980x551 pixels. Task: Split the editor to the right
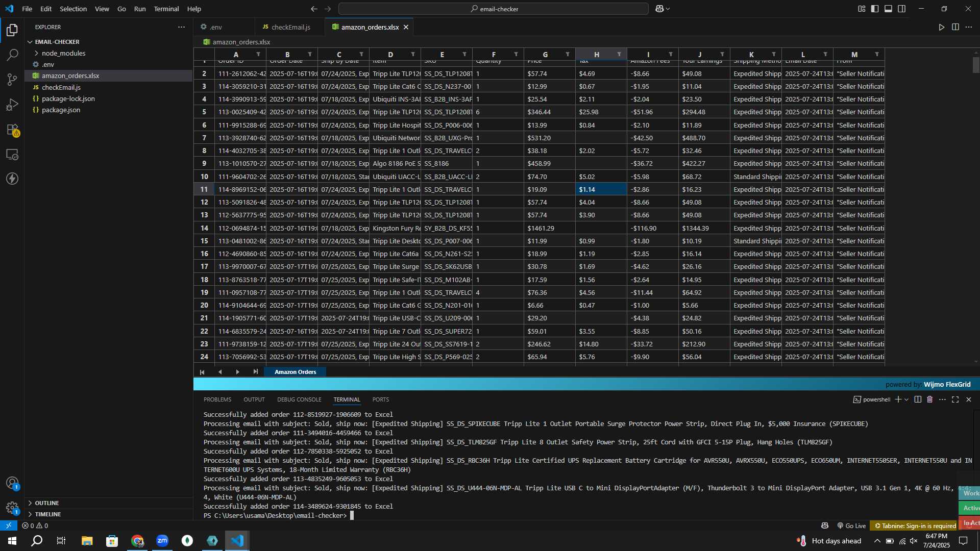click(x=955, y=27)
